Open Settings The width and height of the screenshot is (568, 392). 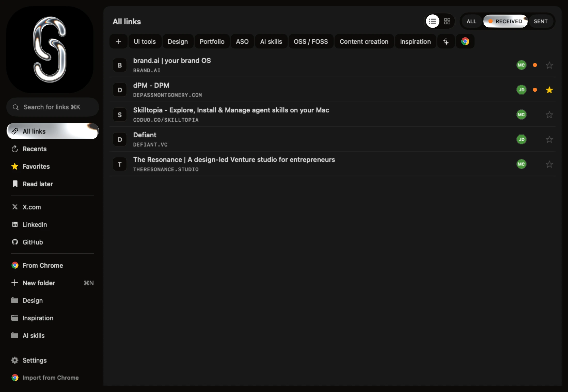click(x=53, y=360)
